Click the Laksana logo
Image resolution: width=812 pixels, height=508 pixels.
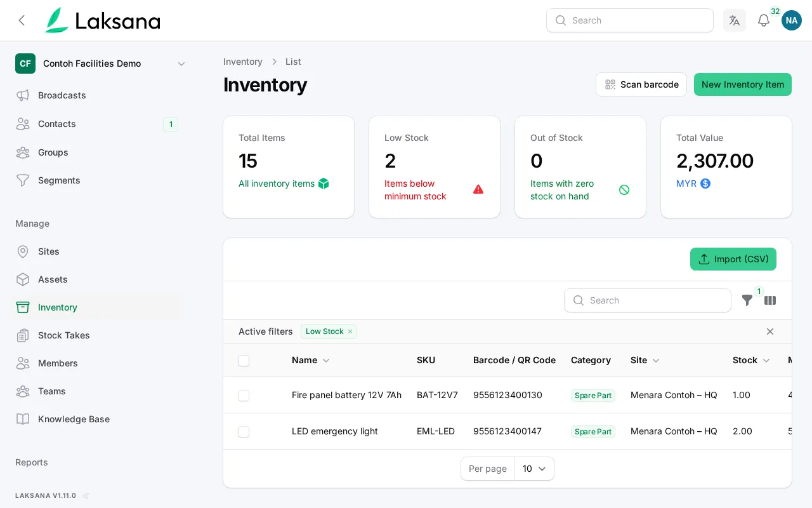pyautogui.click(x=103, y=20)
